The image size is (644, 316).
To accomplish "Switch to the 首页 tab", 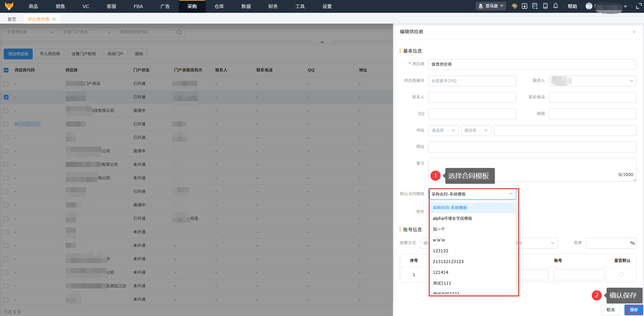I will 12,19.
